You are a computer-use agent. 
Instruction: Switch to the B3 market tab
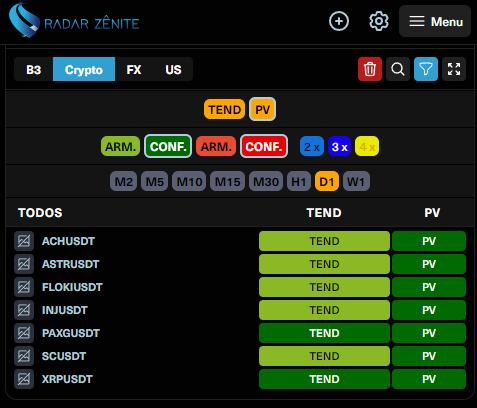tap(34, 69)
